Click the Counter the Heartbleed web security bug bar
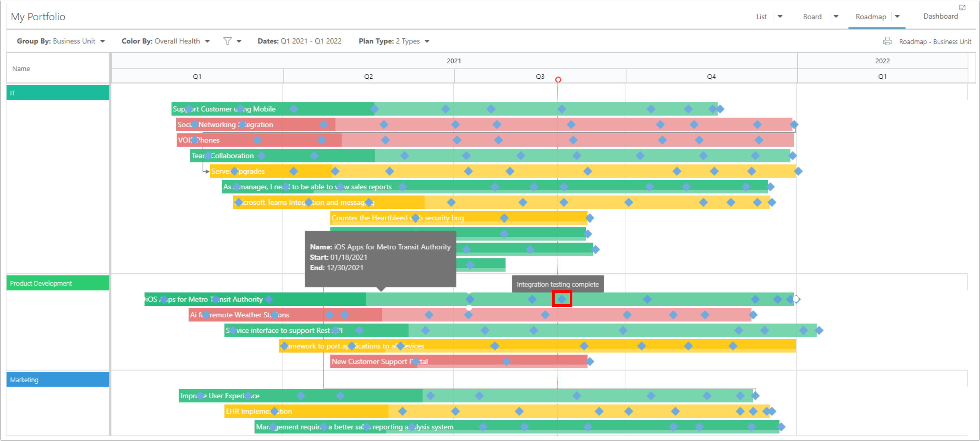Image resolution: width=980 pixels, height=441 pixels. coord(459,218)
